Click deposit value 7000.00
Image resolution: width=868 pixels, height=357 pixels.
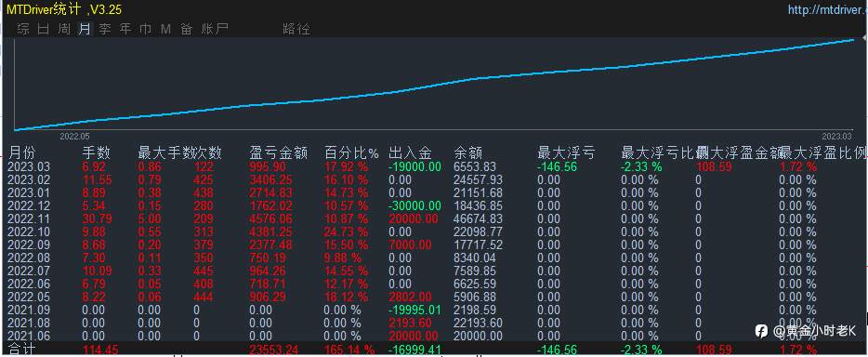click(x=409, y=245)
